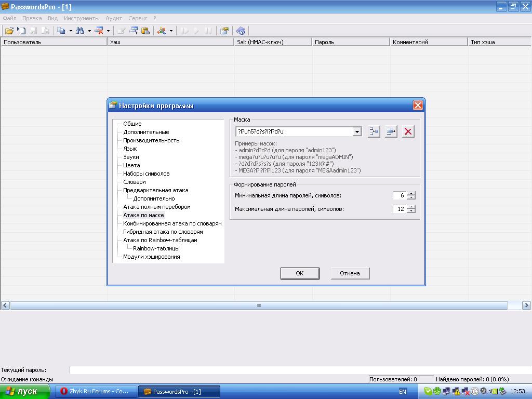The height and width of the screenshot is (399, 532).
Task: Create a new project via toolbar icon
Action: coord(21,31)
